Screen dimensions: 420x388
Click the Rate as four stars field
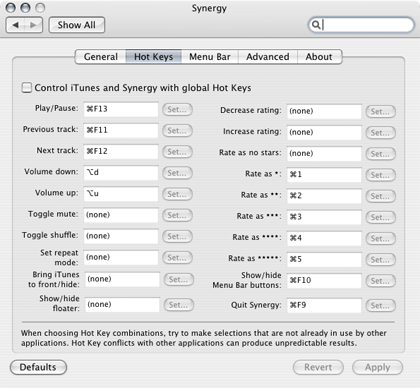click(x=324, y=238)
